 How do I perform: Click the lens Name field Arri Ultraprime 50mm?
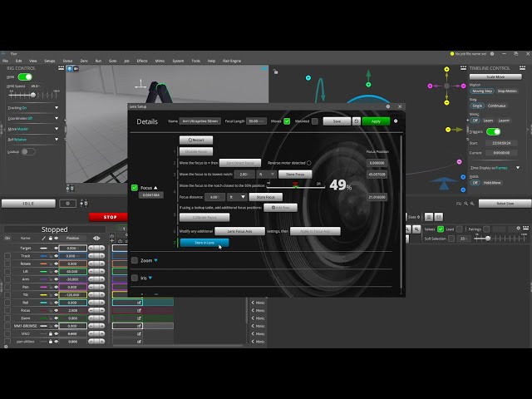(200, 121)
